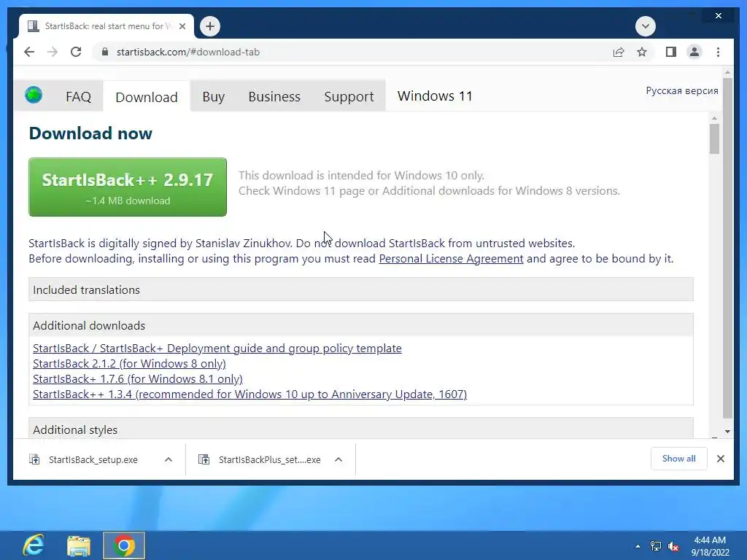Bookmark this page with the star
Viewport: 747px width, 560px height.
pos(642,52)
